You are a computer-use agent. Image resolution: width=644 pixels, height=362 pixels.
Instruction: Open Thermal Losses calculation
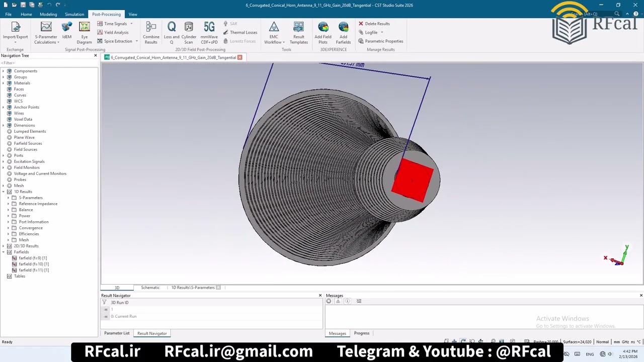coord(240,33)
